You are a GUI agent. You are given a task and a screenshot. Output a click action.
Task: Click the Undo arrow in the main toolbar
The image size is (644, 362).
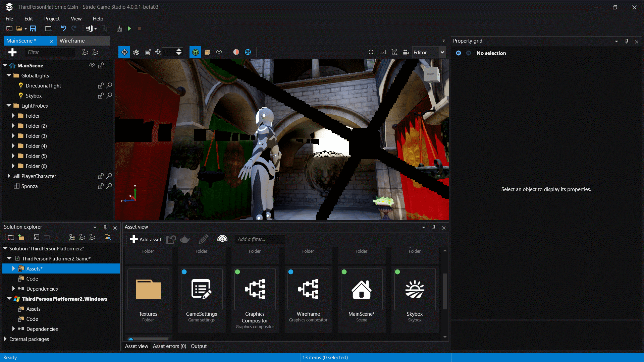pyautogui.click(x=63, y=28)
